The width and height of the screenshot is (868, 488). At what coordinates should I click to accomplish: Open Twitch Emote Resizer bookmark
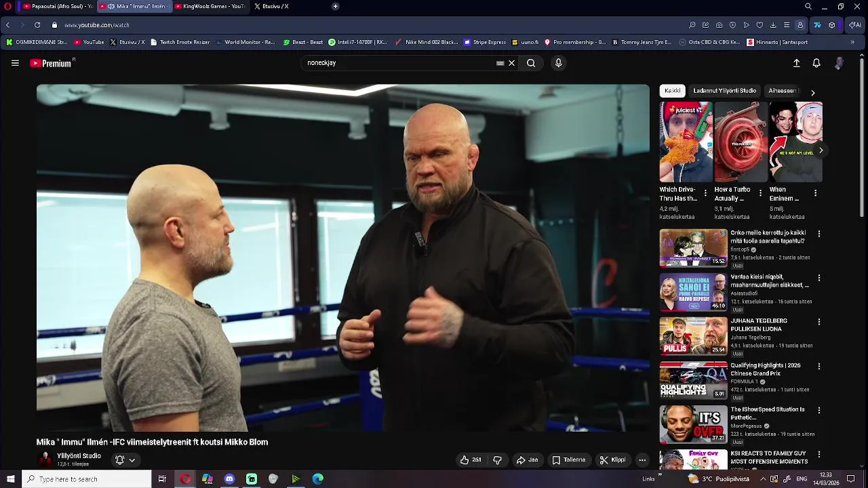click(x=180, y=42)
